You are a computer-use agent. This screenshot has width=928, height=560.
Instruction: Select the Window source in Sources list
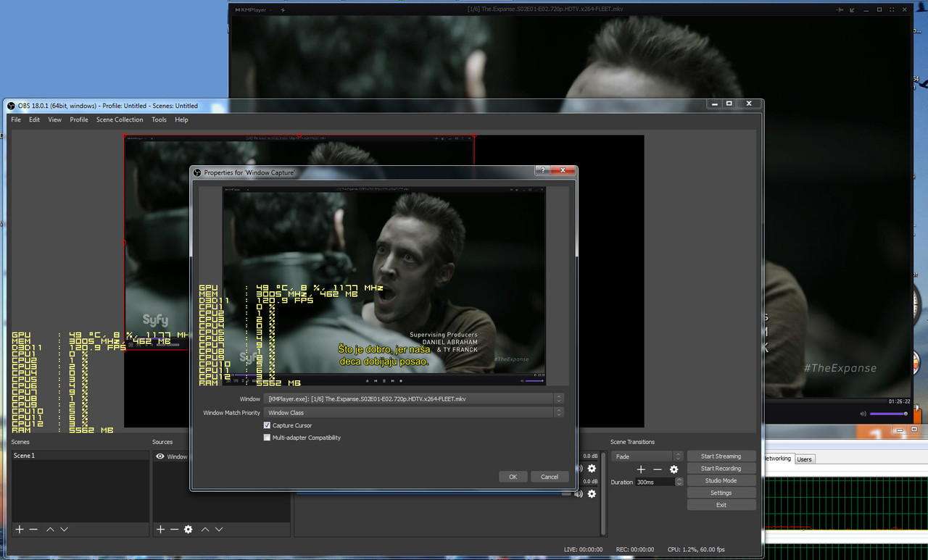pos(173,456)
